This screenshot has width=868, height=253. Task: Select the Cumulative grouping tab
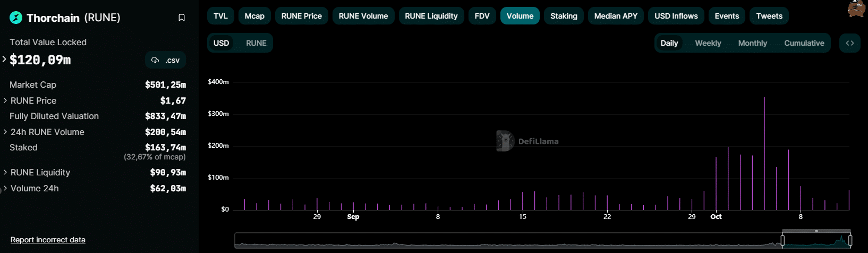pos(804,43)
